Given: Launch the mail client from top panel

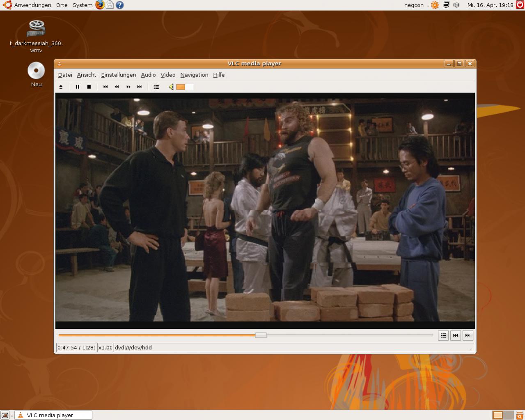Looking at the screenshot, I should [x=110, y=5].
